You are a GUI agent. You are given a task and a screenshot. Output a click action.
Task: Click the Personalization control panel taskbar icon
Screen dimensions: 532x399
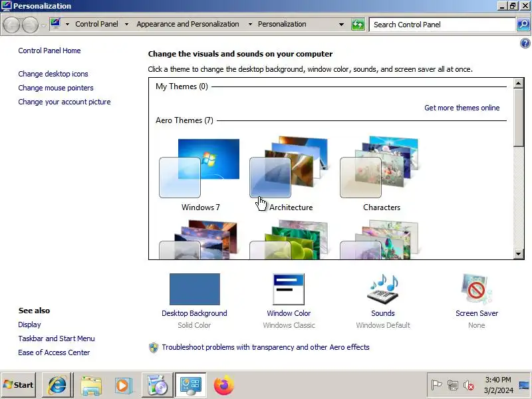pos(190,385)
